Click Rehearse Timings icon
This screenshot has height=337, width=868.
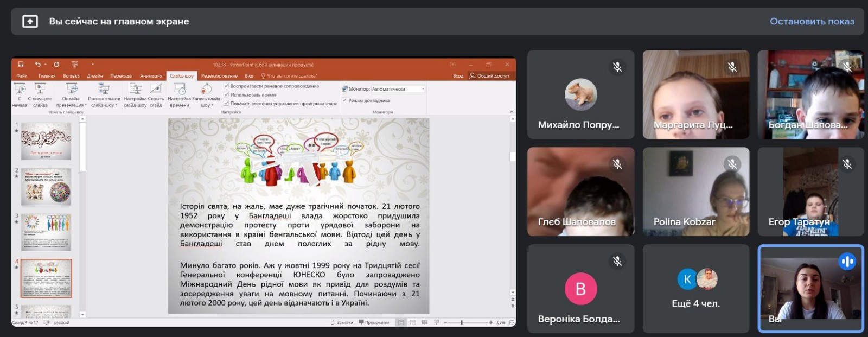tap(179, 90)
